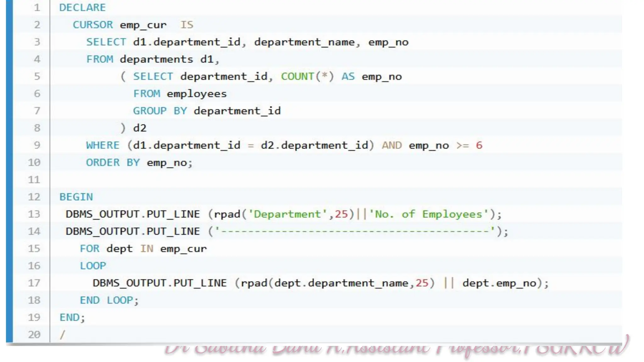Click the red number 6 on line 9
644x362 pixels.
tap(479, 145)
